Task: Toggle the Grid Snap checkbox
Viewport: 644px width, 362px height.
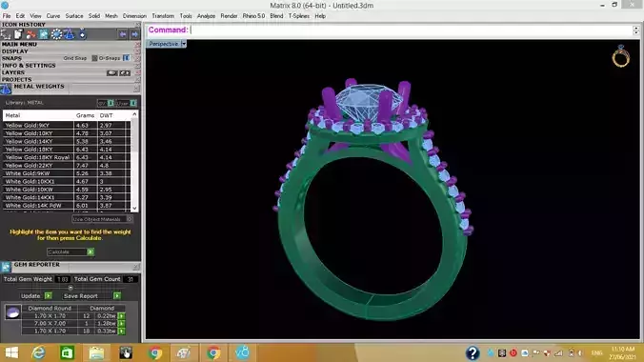Action: (x=94, y=58)
